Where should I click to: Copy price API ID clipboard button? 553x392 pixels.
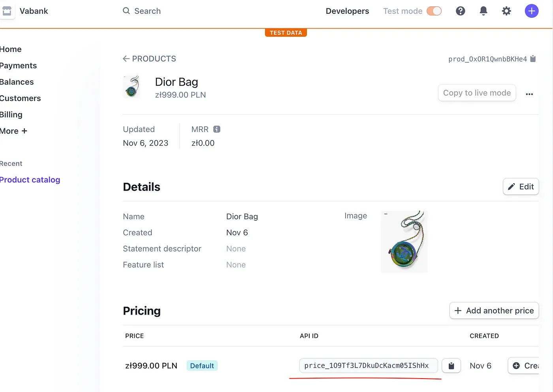[x=451, y=366]
